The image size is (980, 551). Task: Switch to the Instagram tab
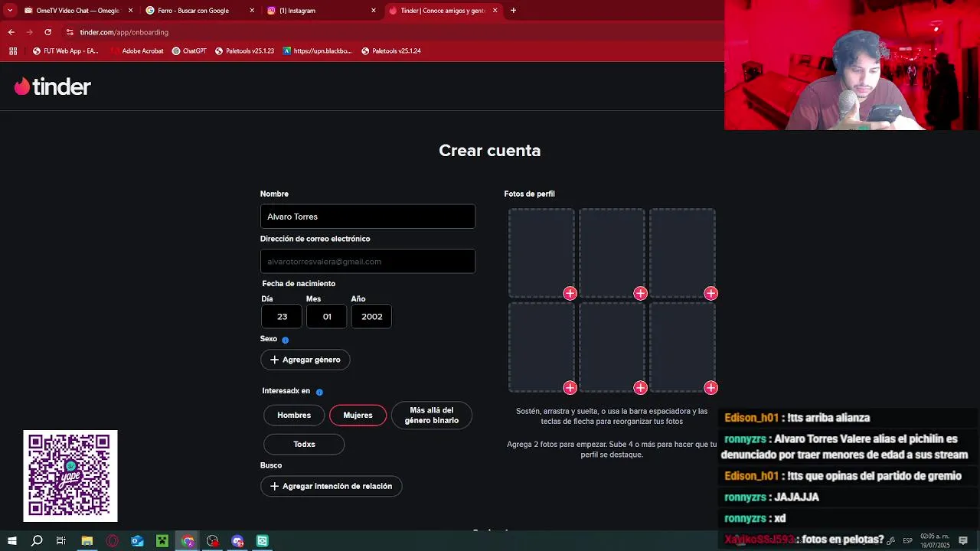point(321,11)
